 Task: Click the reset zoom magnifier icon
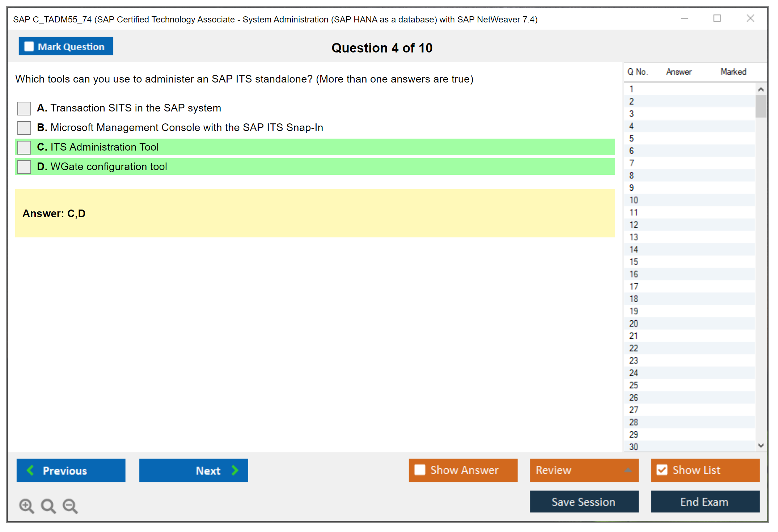click(48, 506)
